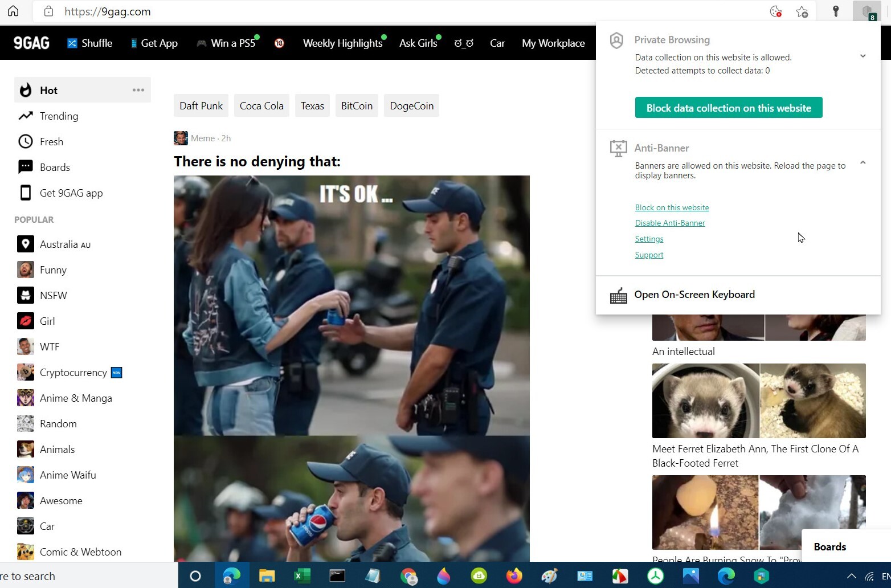Viewport: 891px width, 588px height.
Task: Select the Texas tag
Action: point(312,106)
